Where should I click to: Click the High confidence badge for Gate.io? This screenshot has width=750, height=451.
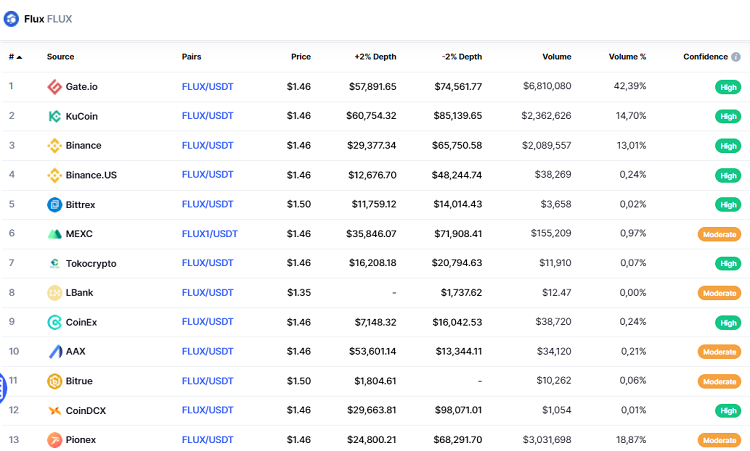[x=728, y=87]
